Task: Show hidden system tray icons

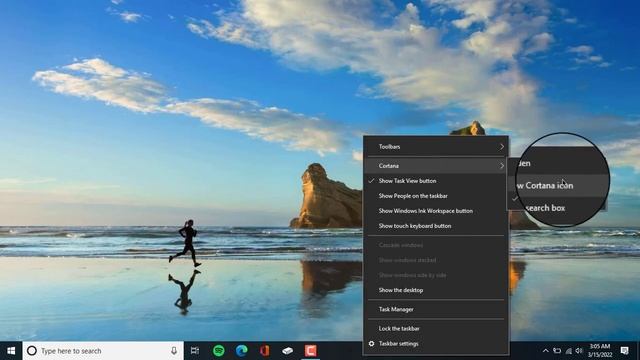Action: [x=546, y=351]
